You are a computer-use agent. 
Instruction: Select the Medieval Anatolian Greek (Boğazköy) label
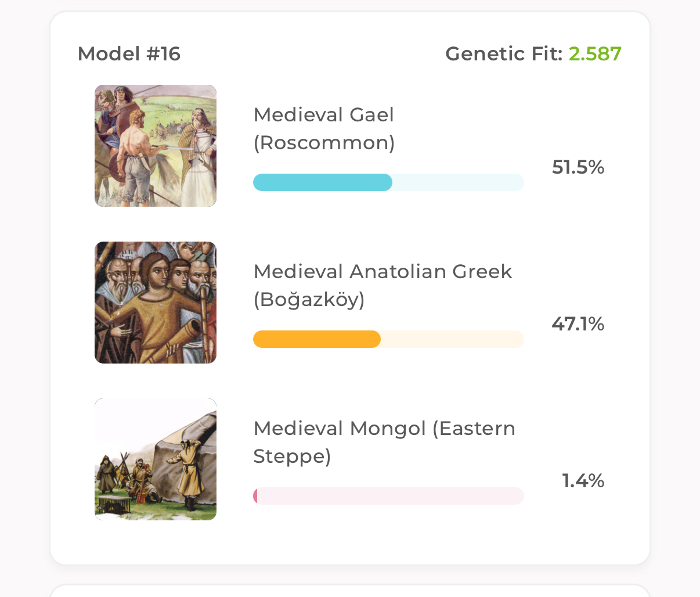pos(383,285)
